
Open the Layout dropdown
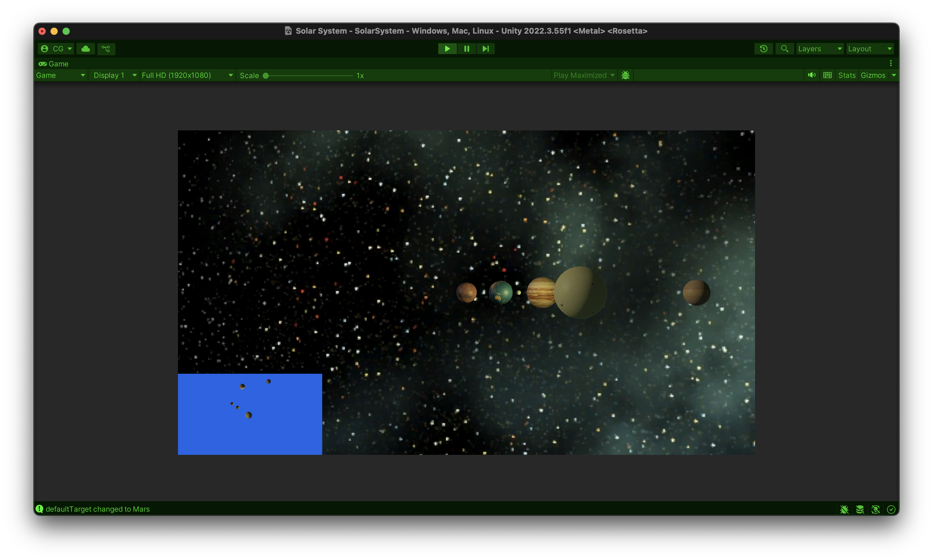(870, 49)
